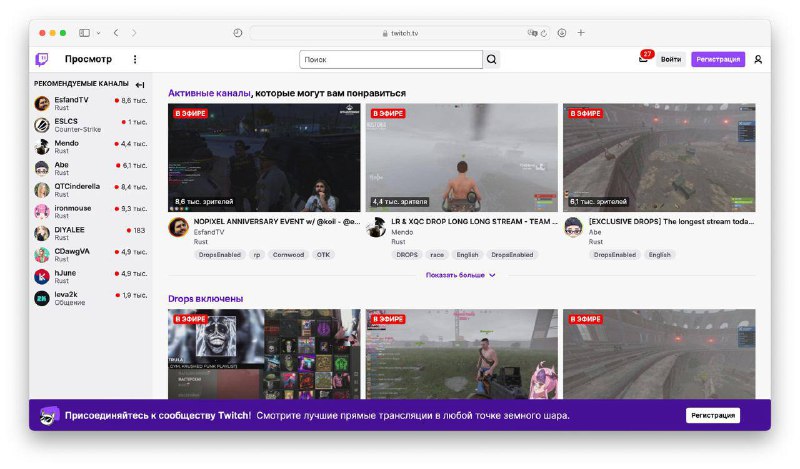Open Mendo's stream thumbnail

pos(461,157)
